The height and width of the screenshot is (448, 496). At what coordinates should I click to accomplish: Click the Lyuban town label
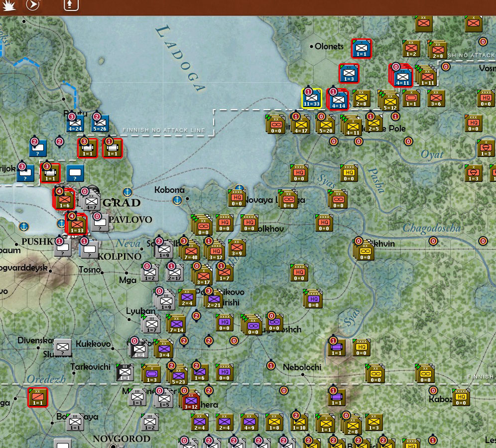141,311
